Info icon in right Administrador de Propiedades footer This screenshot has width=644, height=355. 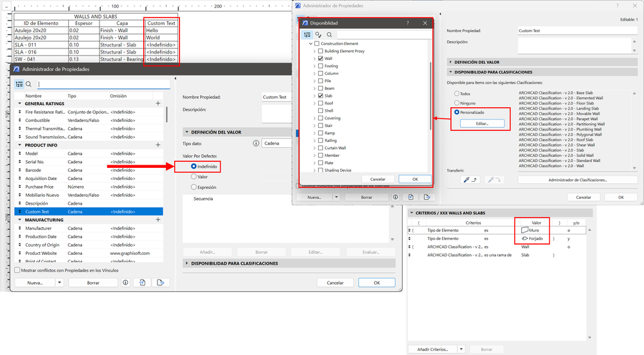point(396,198)
